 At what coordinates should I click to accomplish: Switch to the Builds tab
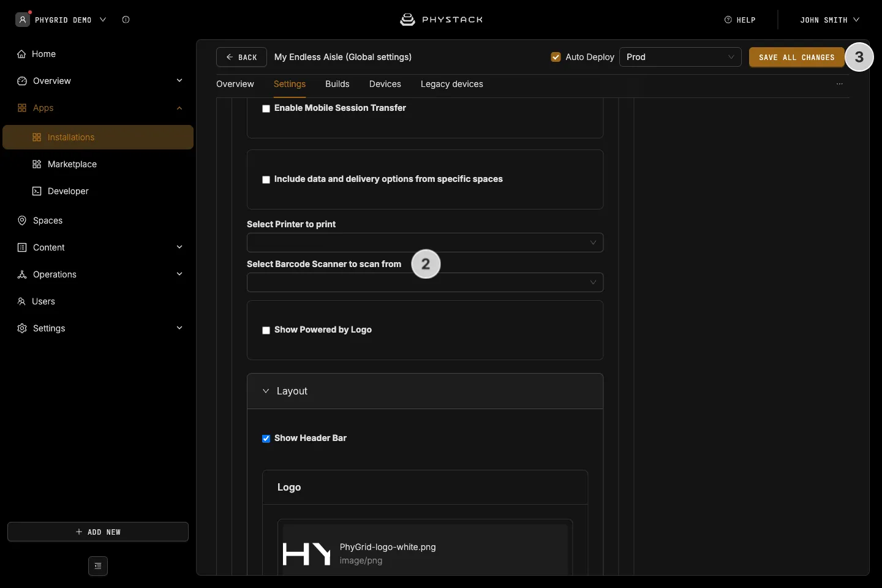(x=337, y=84)
